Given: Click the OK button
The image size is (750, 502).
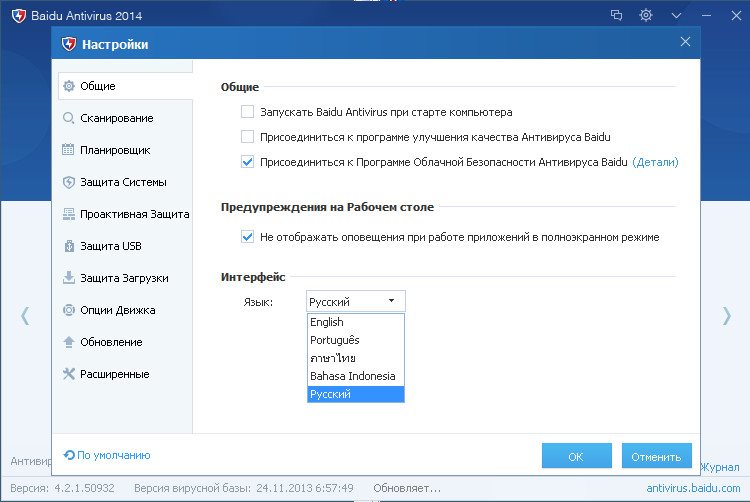Looking at the screenshot, I should click(x=576, y=456).
